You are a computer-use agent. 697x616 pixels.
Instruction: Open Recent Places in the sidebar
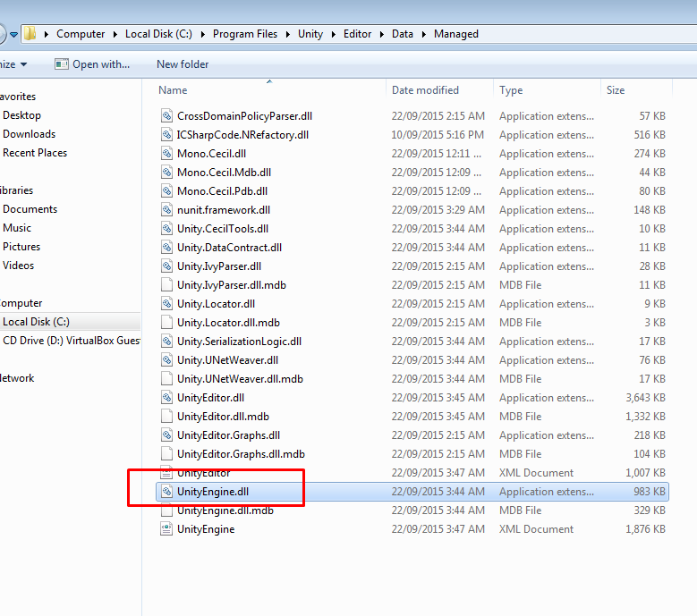[x=35, y=153]
